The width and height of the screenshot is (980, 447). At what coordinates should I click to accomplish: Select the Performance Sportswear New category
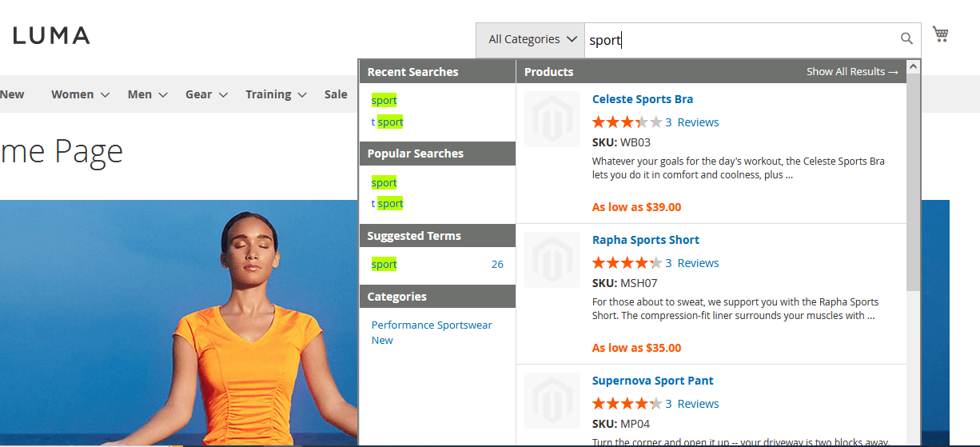[432, 332]
